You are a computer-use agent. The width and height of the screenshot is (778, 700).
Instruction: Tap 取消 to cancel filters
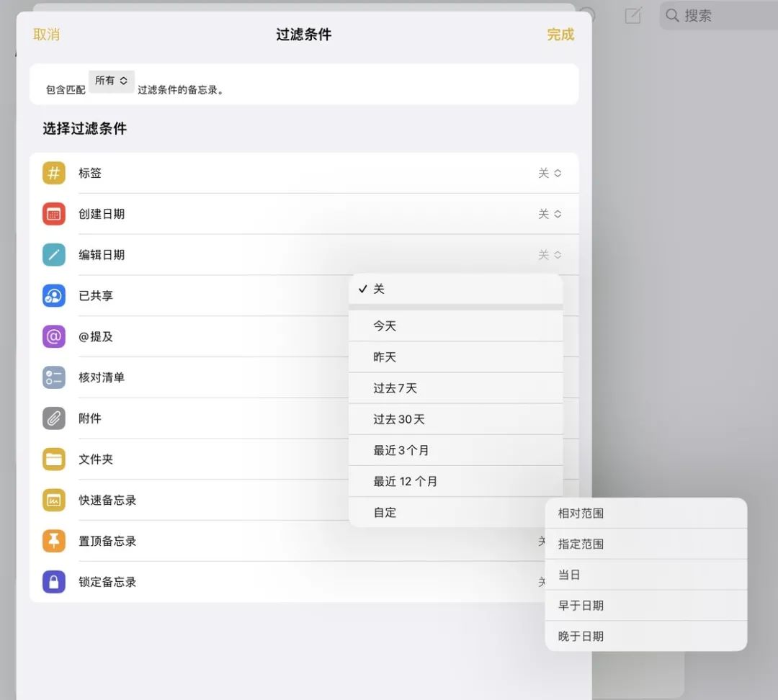46,35
